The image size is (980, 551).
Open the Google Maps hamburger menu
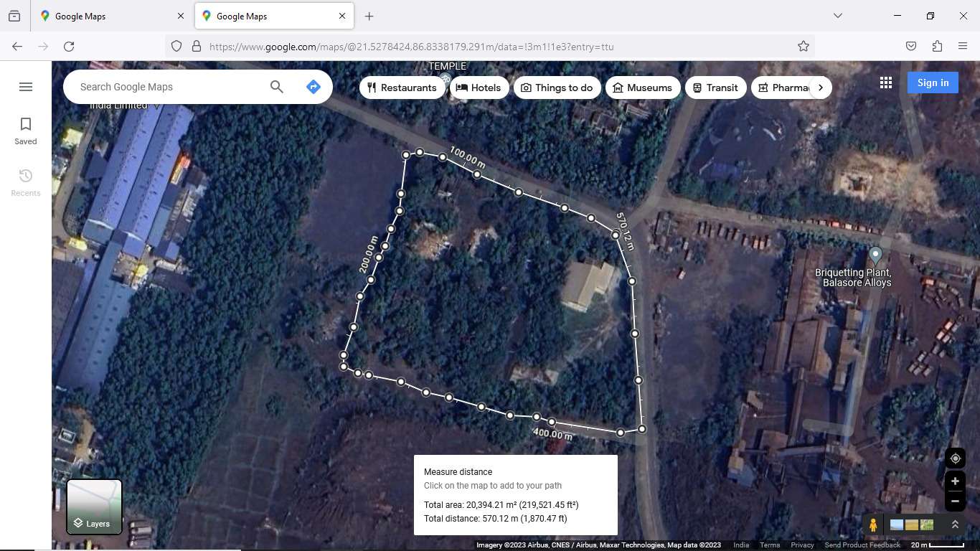[26, 87]
